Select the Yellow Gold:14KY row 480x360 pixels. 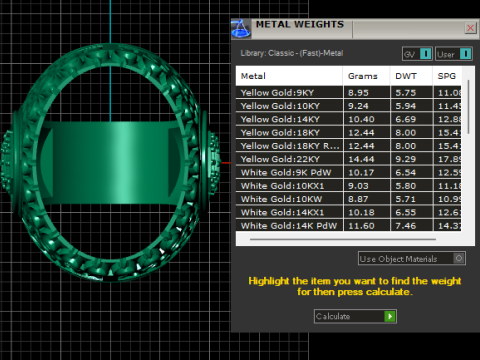[349, 119]
